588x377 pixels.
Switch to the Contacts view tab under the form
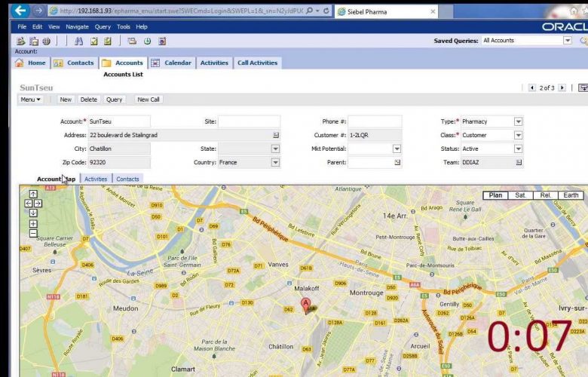pyautogui.click(x=127, y=179)
